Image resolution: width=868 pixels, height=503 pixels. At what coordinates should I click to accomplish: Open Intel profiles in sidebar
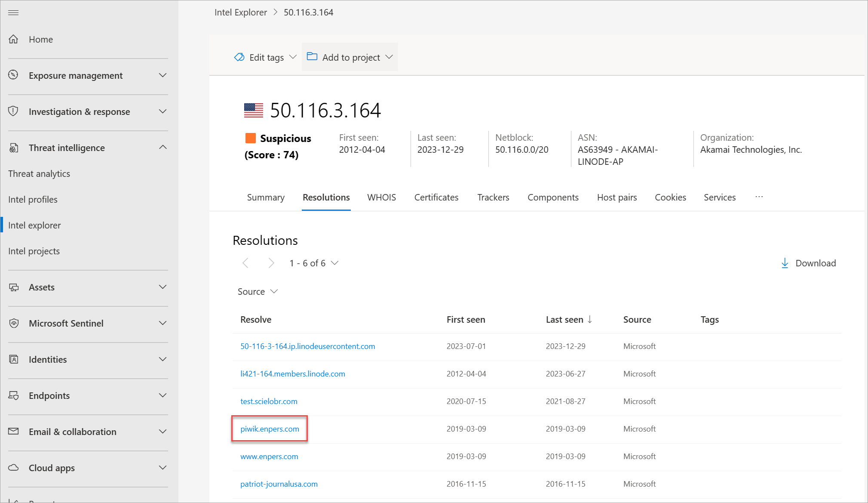pos(33,200)
